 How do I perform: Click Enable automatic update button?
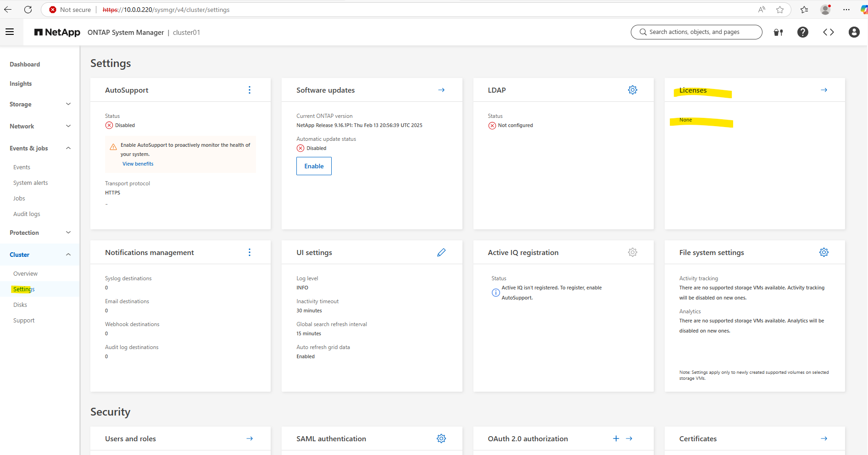pos(314,166)
